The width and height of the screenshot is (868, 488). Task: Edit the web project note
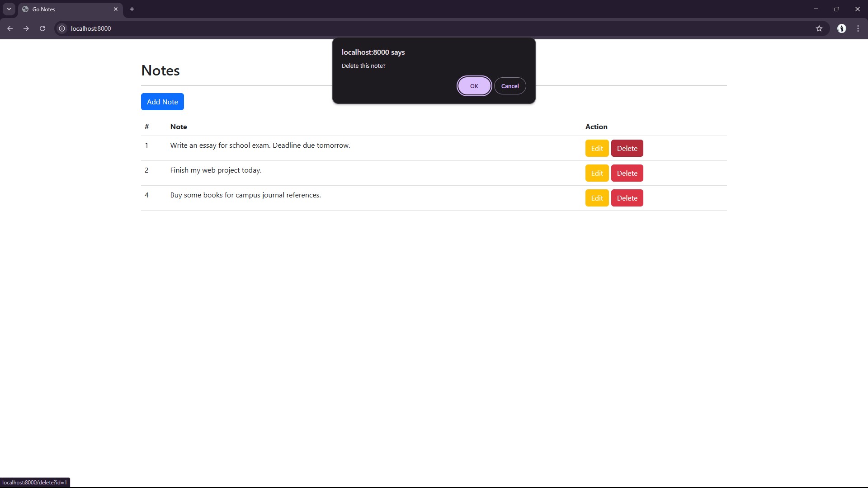[597, 173]
